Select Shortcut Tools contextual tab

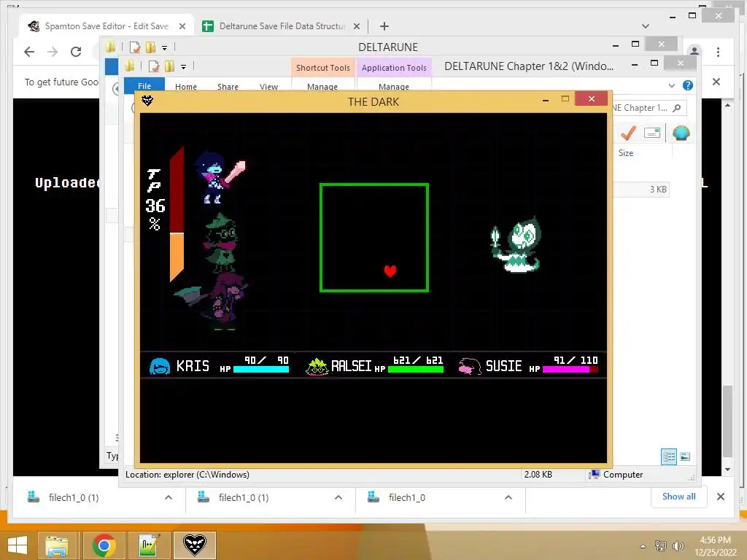322,68
